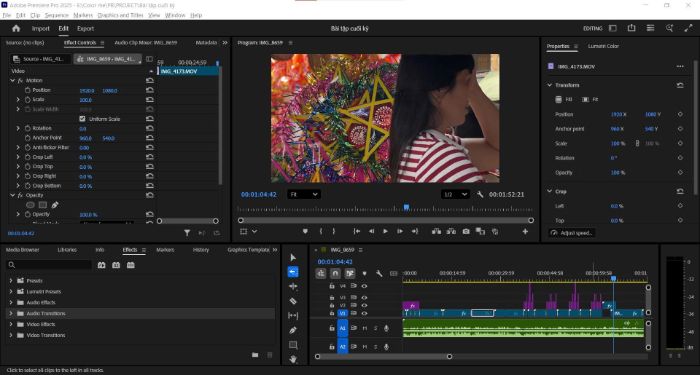The image size is (700, 375).
Task: Select the Selection arrow tool
Action: [x=293, y=258]
